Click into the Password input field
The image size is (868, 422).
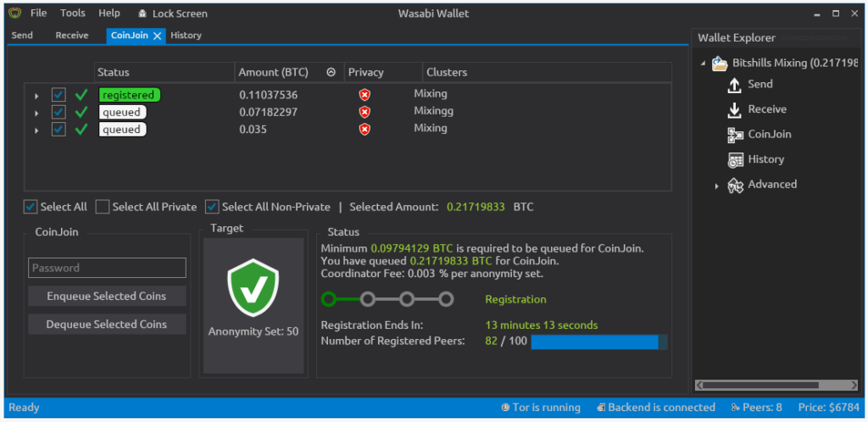pos(106,268)
